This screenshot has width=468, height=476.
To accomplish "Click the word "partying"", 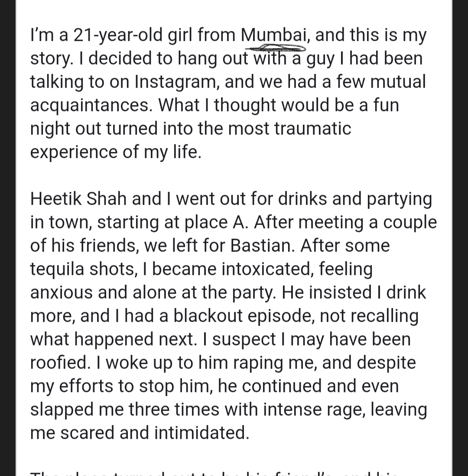I will coord(400,199).
